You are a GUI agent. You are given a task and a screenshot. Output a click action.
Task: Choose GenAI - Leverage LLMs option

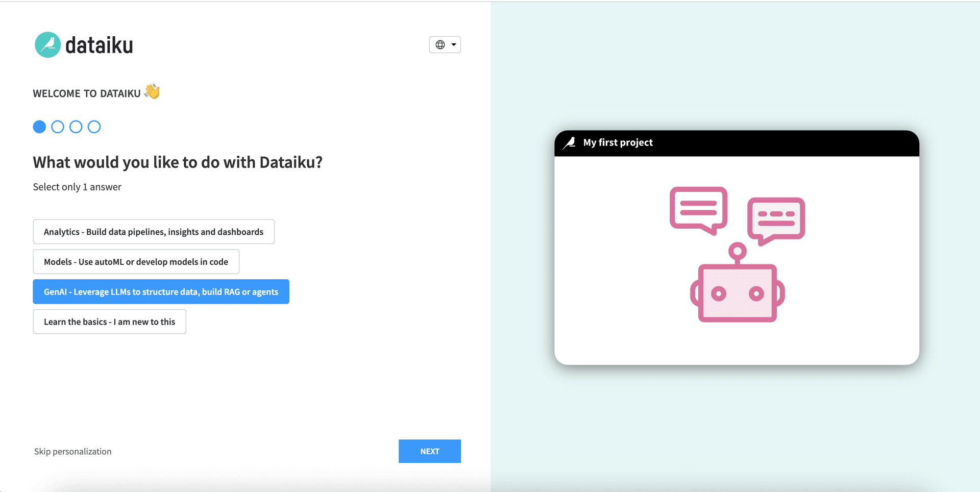coord(161,292)
